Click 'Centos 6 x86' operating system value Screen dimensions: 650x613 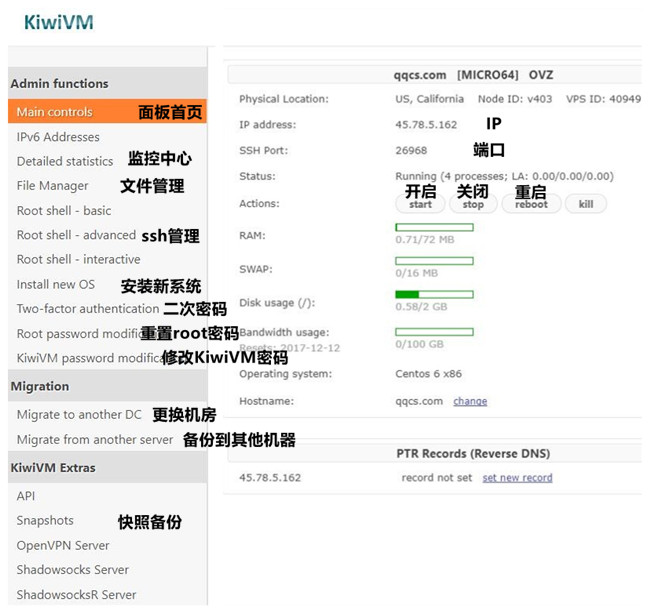[429, 374]
